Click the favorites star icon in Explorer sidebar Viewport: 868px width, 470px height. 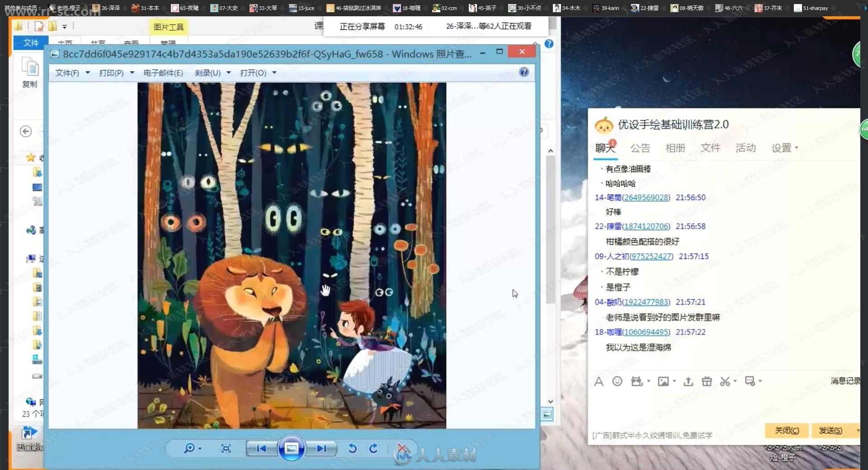click(31, 157)
